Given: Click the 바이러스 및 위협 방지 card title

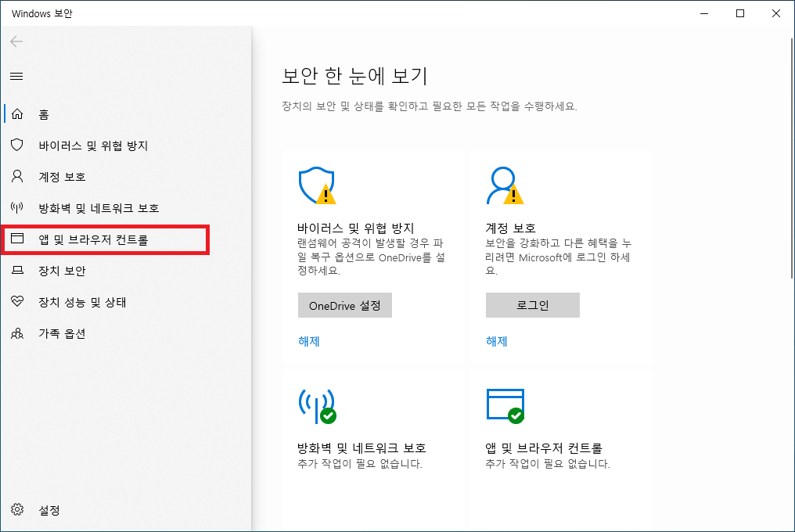Looking at the screenshot, I should click(x=356, y=228).
